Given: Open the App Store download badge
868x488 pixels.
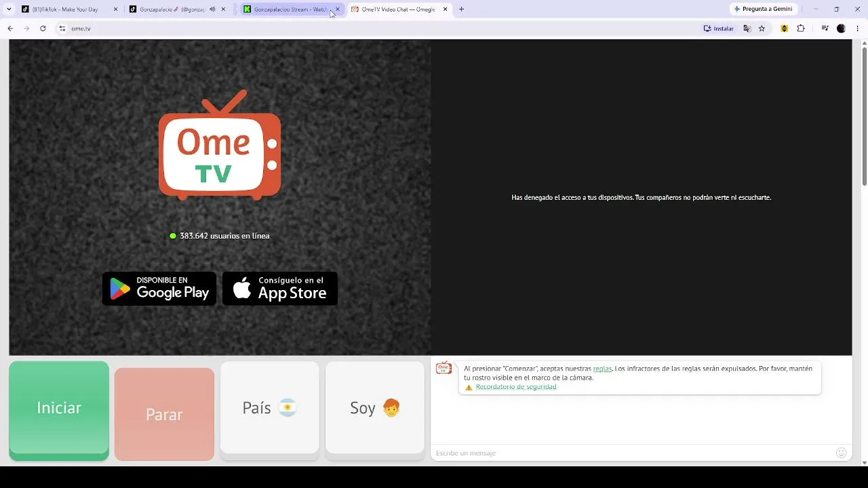Looking at the screenshot, I should click(280, 289).
